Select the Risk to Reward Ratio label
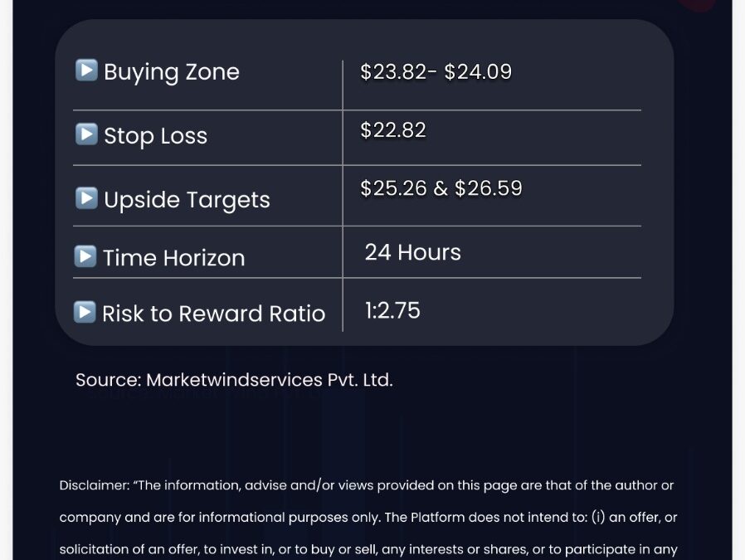 pos(214,314)
